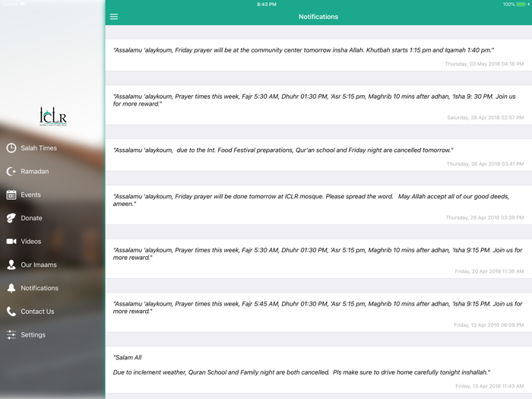This screenshot has width=532, height=399.
Task: Click the Events calendar icon
Action: [x=11, y=195]
